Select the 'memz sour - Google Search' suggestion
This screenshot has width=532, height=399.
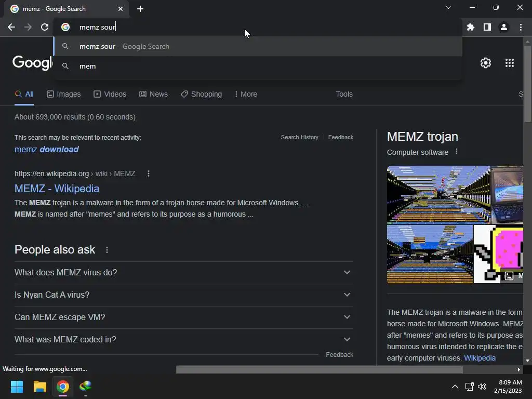(x=258, y=46)
